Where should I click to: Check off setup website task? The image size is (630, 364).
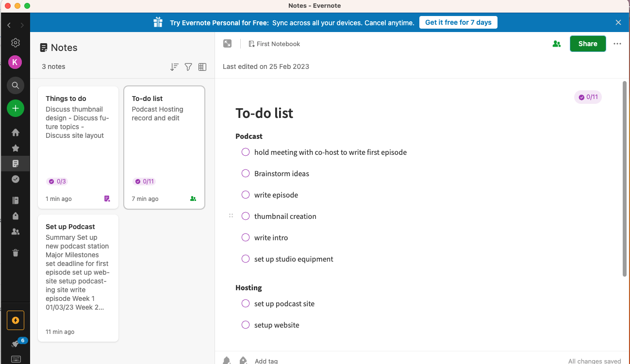pyautogui.click(x=246, y=325)
